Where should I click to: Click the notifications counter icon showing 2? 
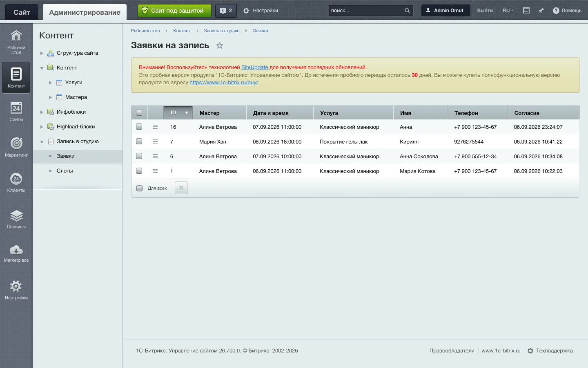tap(226, 11)
